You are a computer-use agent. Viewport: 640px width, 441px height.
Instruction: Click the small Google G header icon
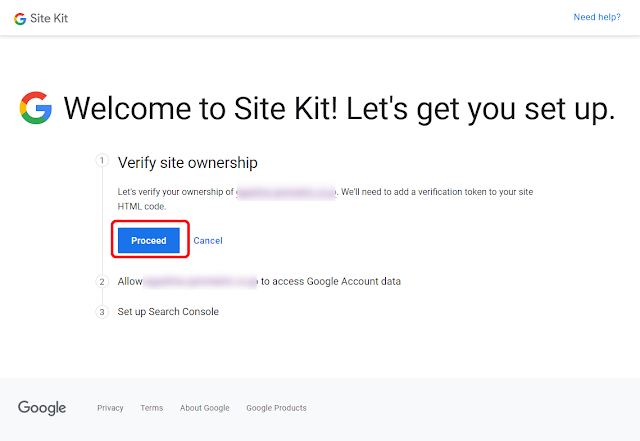click(20, 18)
